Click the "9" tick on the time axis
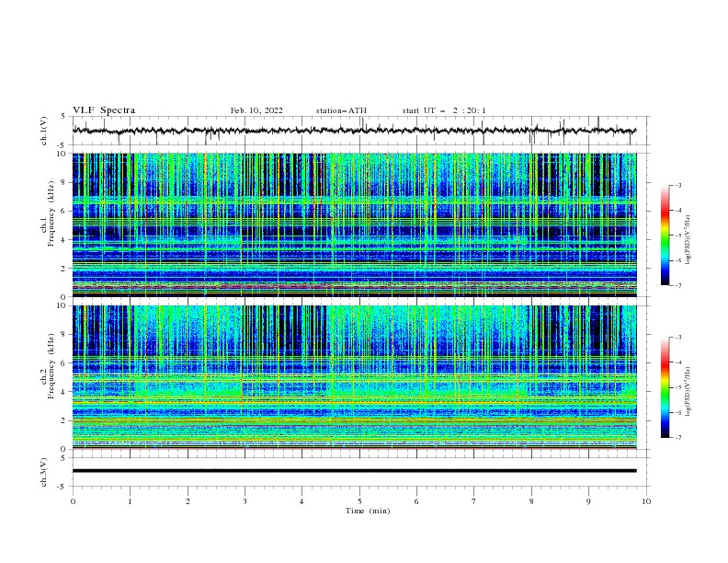 [588, 501]
